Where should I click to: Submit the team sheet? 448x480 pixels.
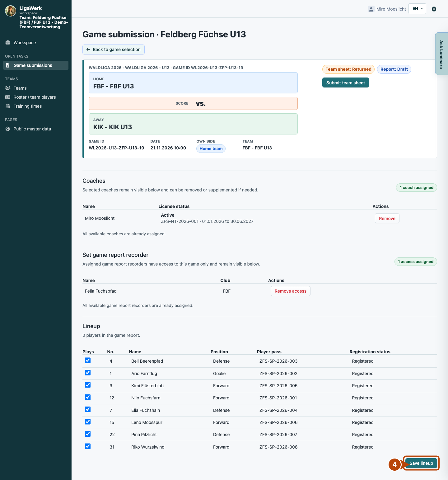tap(346, 83)
